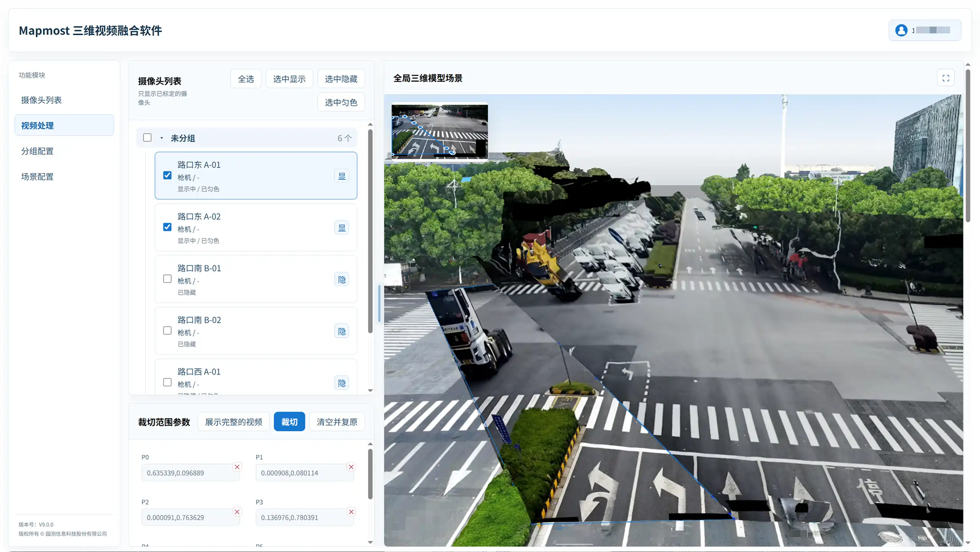This screenshot has width=980, height=552.
Task: Click the P2 coordinate input field
Action: 190,518
